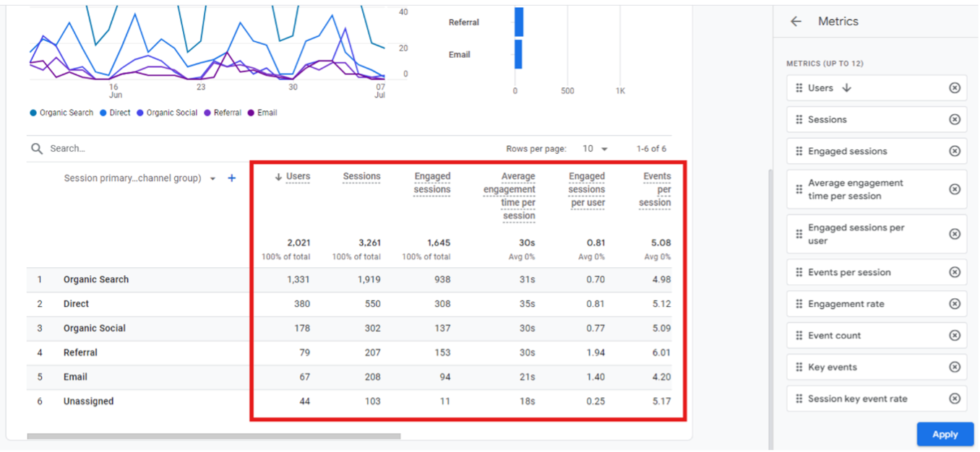Grab drag handle of Engaged sessions metric
Image resolution: width=980 pixels, height=452 pixels.
(x=799, y=152)
